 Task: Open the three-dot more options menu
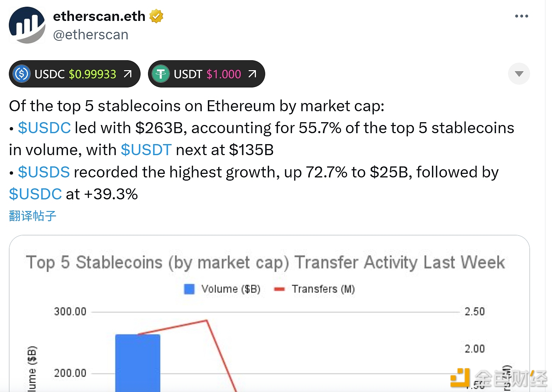(522, 16)
